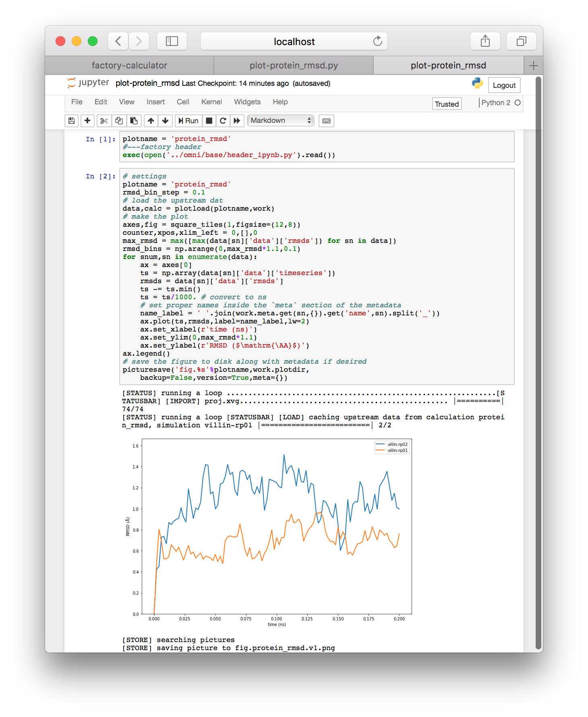Run the selected cell
Viewport: 588px width, 717px height.
188,120
